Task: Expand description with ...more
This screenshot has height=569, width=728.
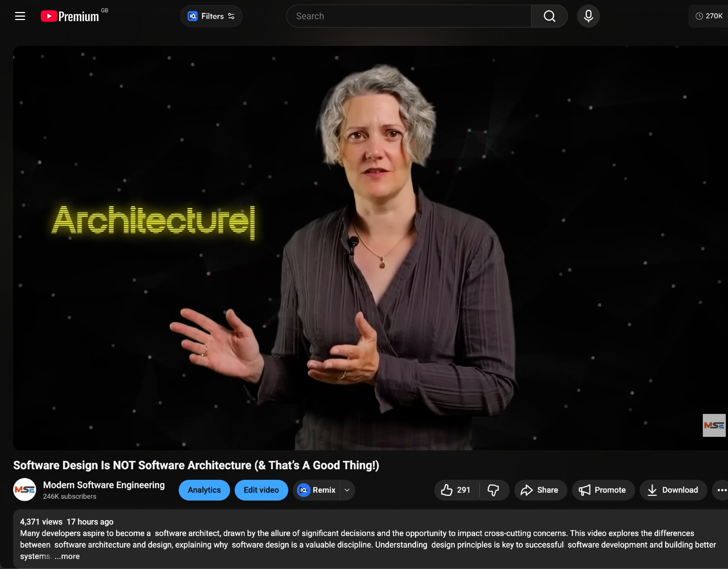Action: point(67,556)
